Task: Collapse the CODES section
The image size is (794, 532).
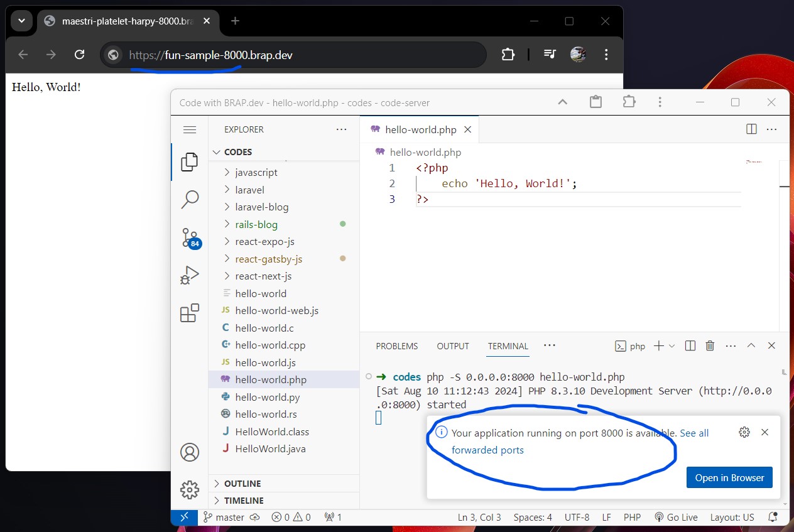Action: coord(218,151)
